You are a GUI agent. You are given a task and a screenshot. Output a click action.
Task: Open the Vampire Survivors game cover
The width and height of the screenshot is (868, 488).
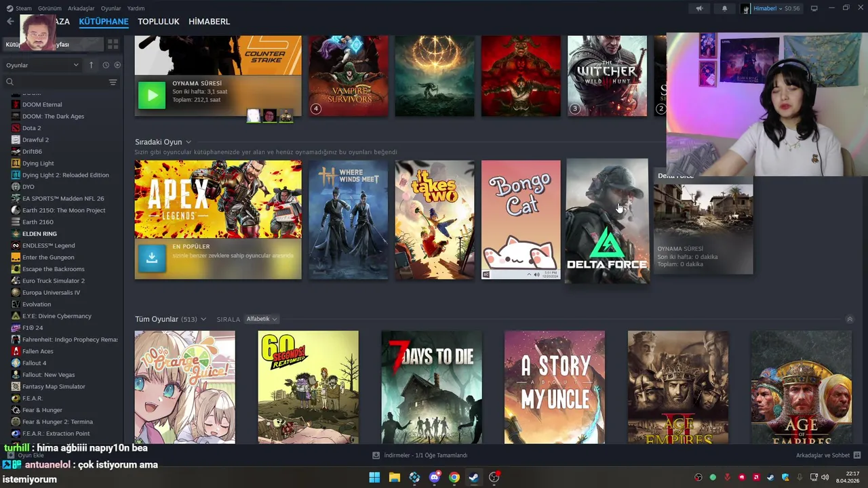349,76
